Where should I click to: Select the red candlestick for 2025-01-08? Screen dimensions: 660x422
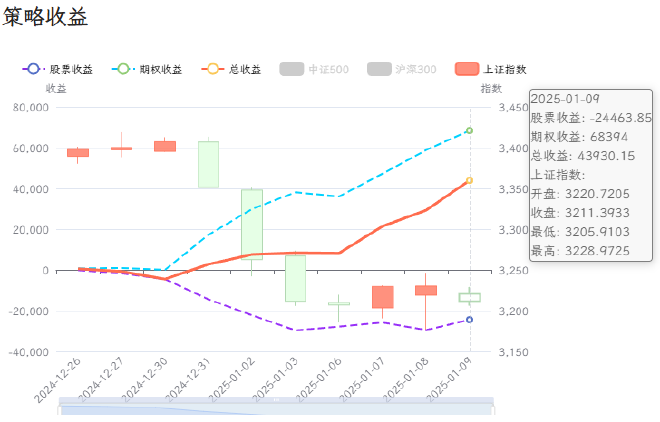click(x=426, y=290)
